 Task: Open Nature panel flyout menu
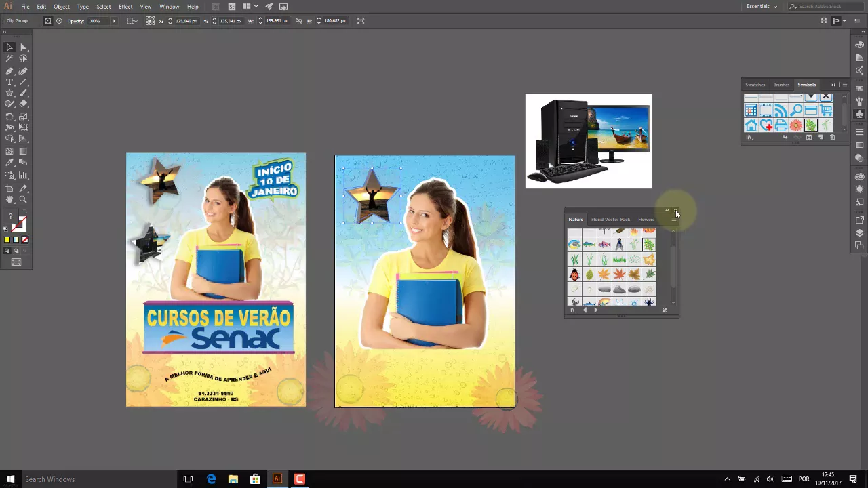point(673,220)
